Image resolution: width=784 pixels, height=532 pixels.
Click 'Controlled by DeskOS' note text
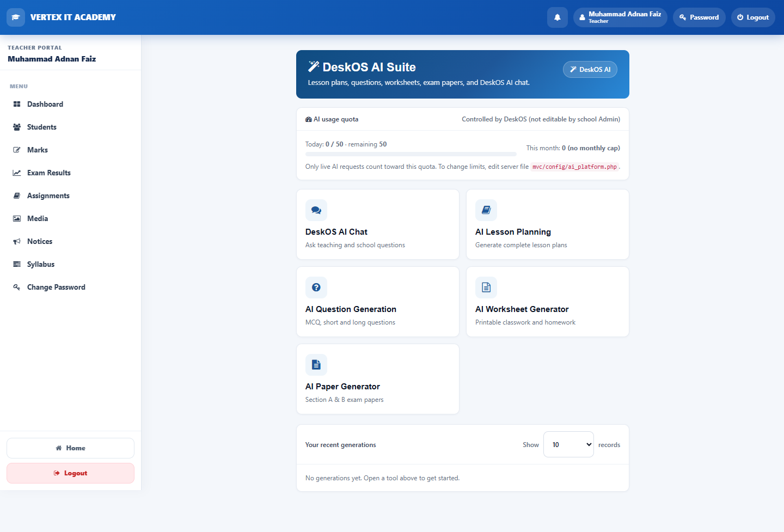pyautogui.click(x=541, y=119)
